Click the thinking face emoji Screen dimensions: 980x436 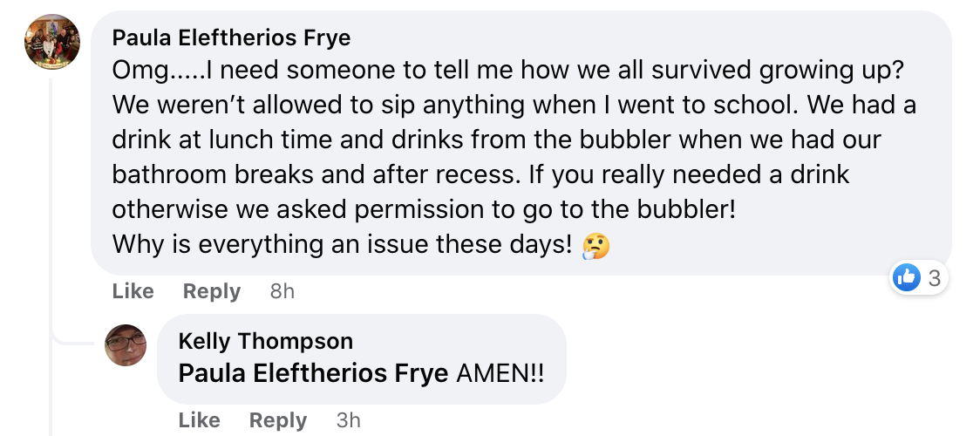pyautogui.click(x=595, y=246)
